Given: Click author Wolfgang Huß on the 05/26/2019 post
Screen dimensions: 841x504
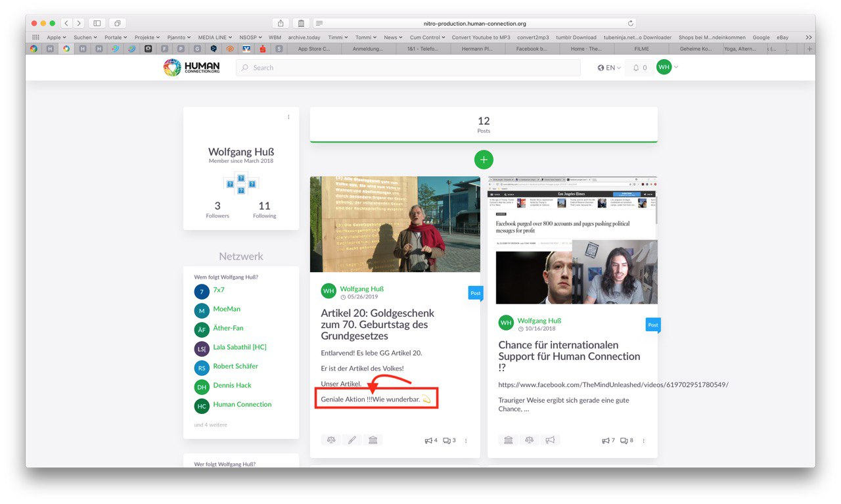Looking at the screenshot, I should [361, 288].
